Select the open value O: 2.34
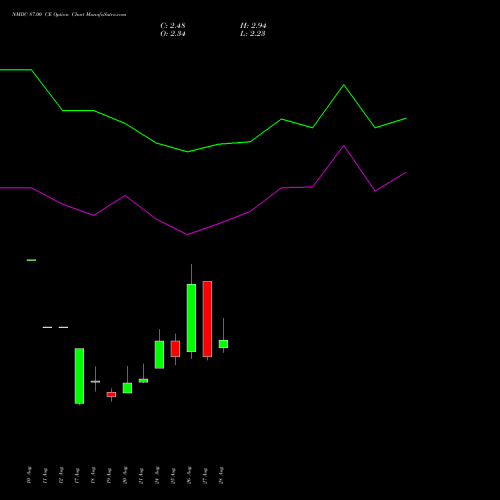Viewport: 500px width, 500px height. [x=173, y=34]
